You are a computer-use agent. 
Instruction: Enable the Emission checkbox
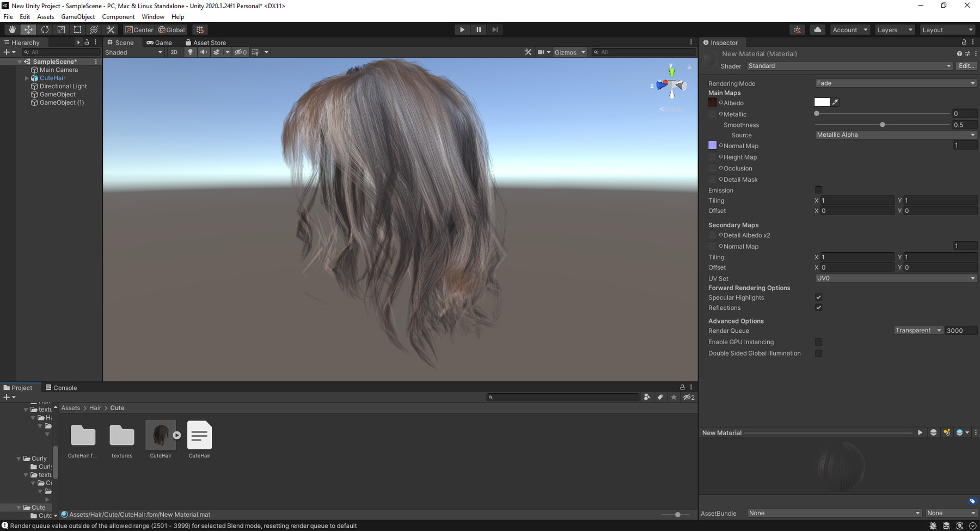pos(818,190)
